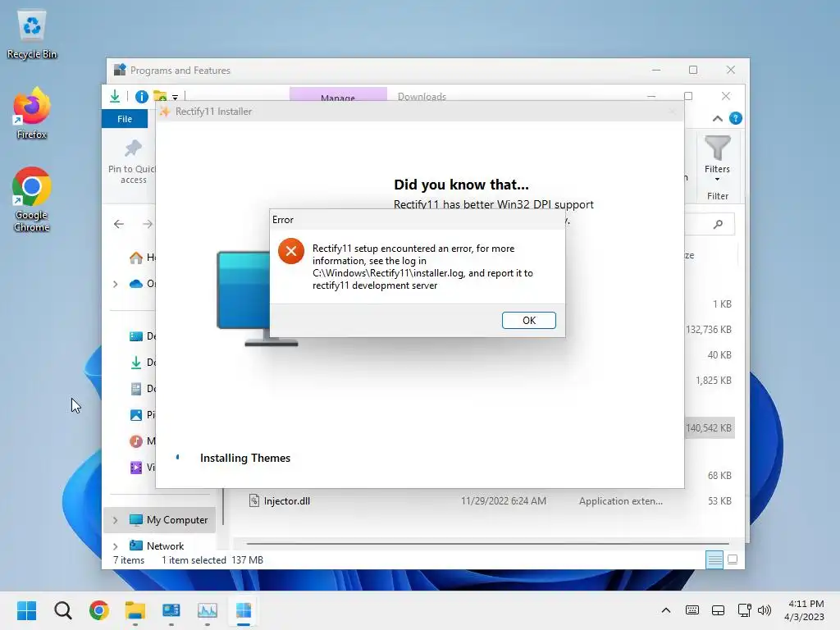This screenshot has width=840, height=630.
Task: Open Documents in the navigation pane
Action: click(143, 388)
